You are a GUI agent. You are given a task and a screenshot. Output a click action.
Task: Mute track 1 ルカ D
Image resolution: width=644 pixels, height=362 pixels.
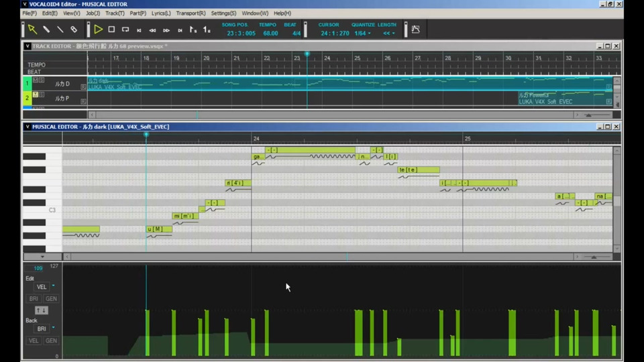36,80
